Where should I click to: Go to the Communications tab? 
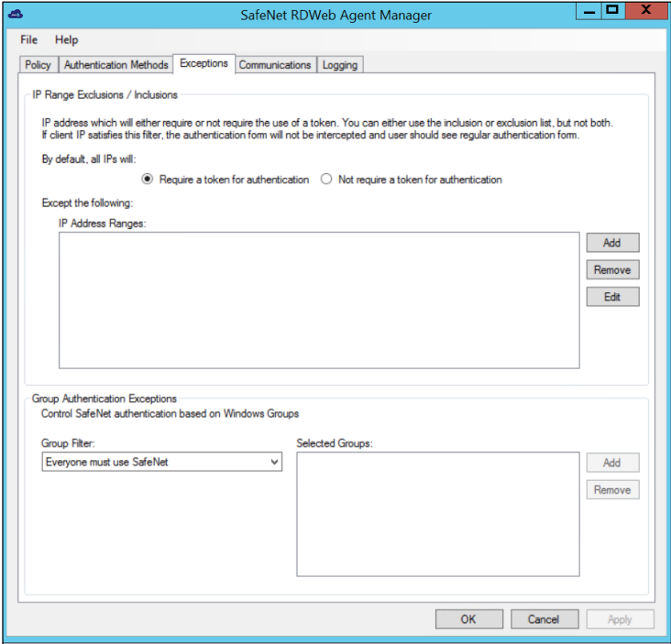point(275,64)
